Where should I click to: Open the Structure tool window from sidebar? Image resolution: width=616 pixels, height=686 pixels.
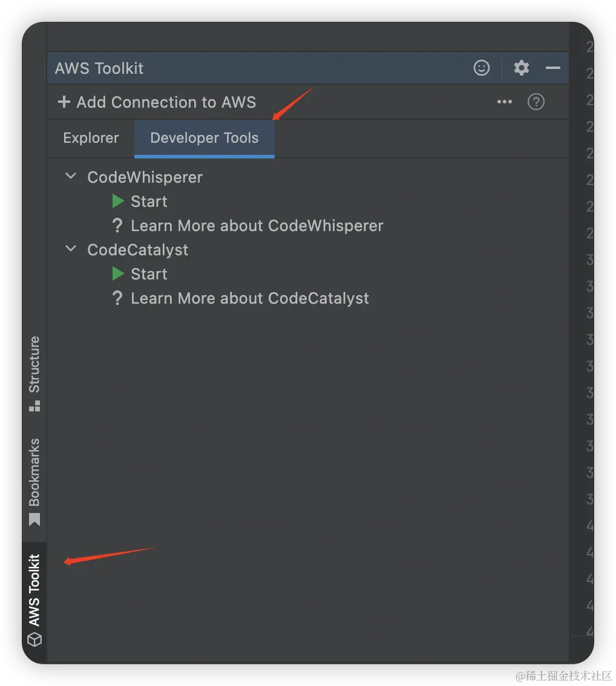click(34, 373)
